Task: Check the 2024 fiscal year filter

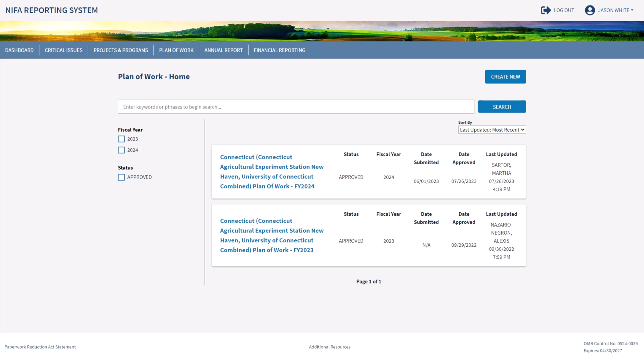Action: point(121,150)
